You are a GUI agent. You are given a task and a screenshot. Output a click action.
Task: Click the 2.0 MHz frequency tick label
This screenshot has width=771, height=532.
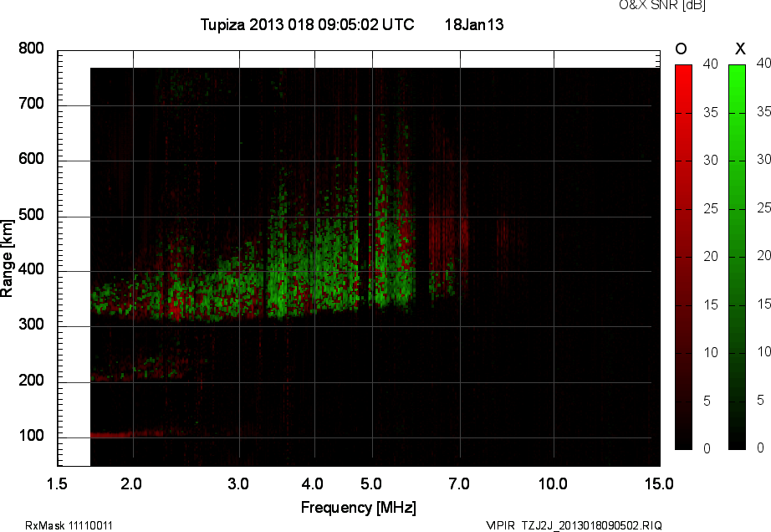[x=131, y=483]
